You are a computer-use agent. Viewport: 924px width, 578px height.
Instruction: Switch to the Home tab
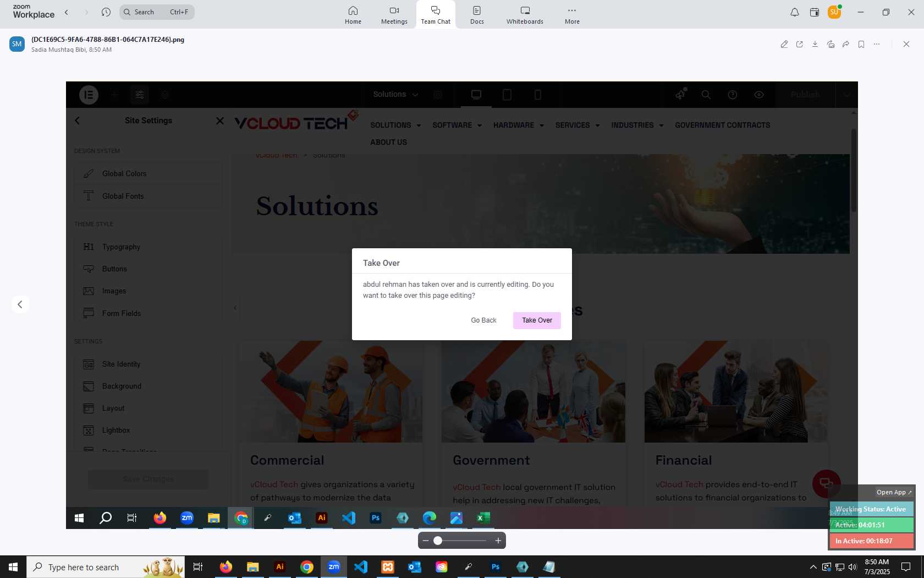tap(353, 15)
